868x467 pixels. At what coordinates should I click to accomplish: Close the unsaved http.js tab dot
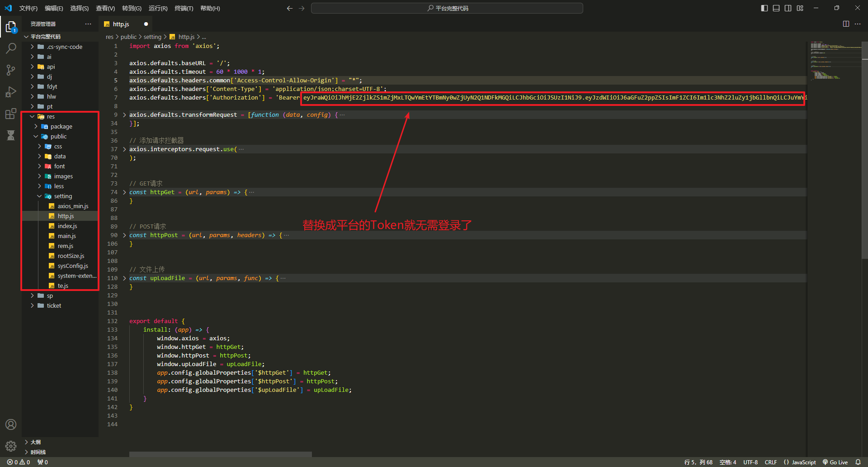146,24
